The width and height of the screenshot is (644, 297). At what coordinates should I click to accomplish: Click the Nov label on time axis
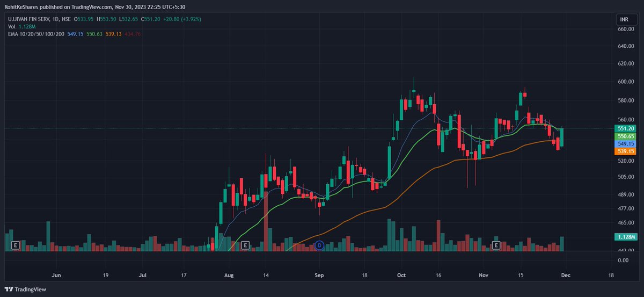tap(484, 274)
